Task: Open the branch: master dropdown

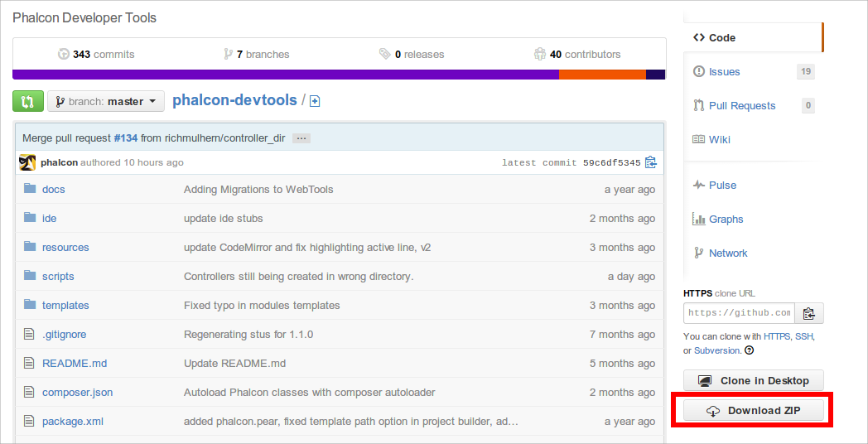Action: click(106, 101)
